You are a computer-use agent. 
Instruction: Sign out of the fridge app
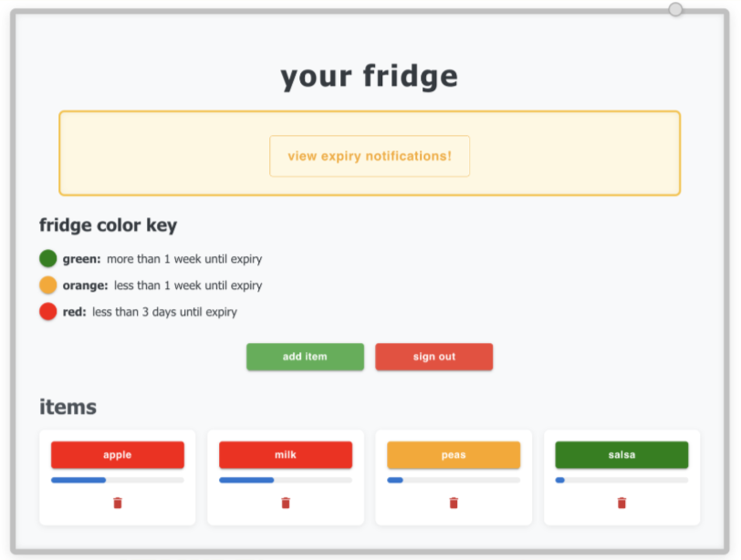[x=433, y=357]
